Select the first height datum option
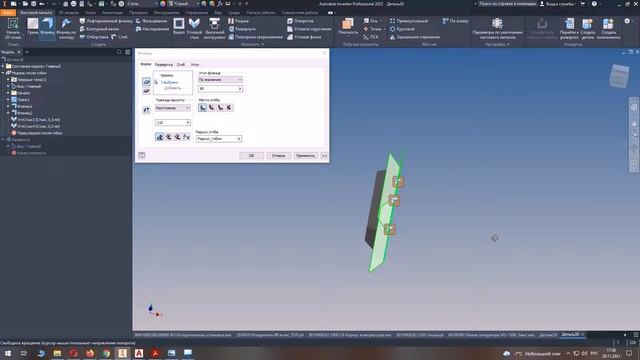 pyautogui.click(x=160, y=137)
